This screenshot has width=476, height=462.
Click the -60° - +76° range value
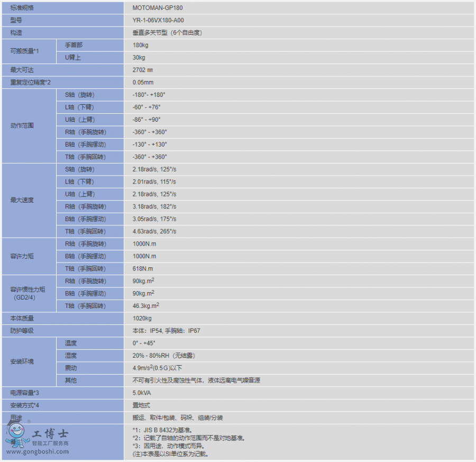147,107
